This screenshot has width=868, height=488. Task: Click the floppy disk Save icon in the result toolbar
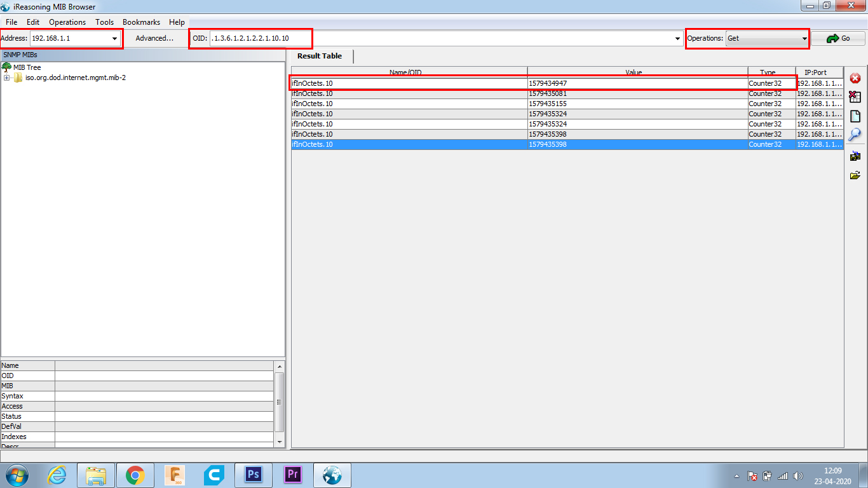pos(855,156)
